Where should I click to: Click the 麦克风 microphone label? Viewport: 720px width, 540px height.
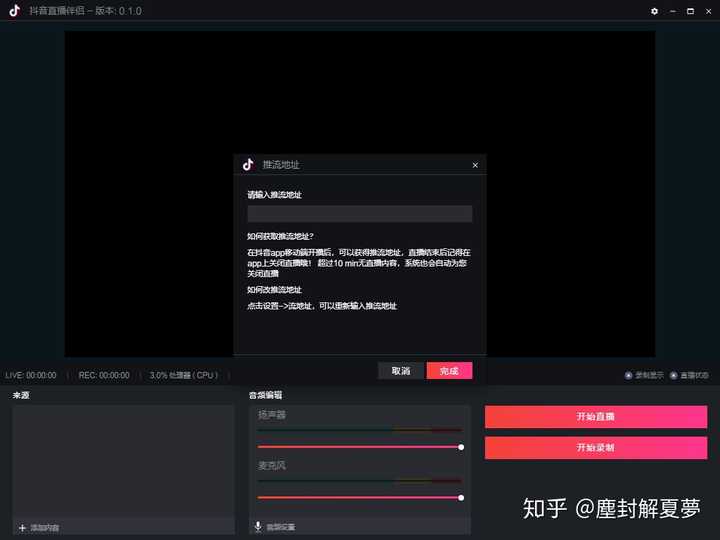272,466
